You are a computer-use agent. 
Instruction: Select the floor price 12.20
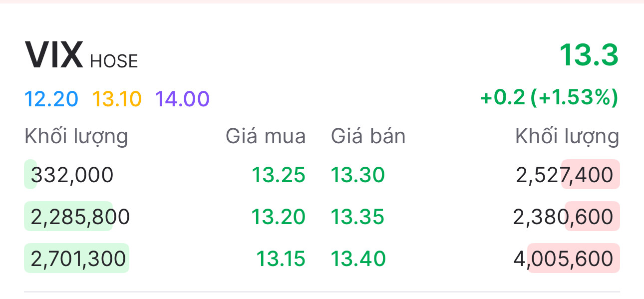click(x=51, y=99)
